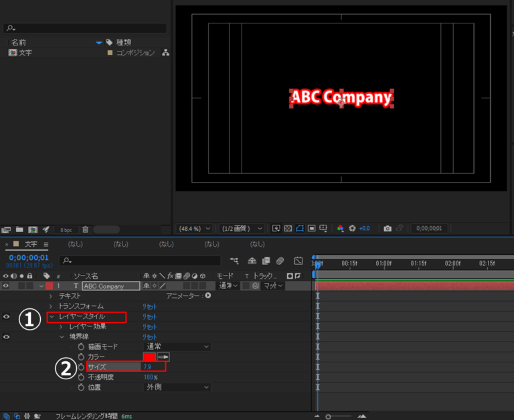Screen dimensions: 514x420
Task: Select the 文字 timeline tab
Action: [x=31, y=244]
